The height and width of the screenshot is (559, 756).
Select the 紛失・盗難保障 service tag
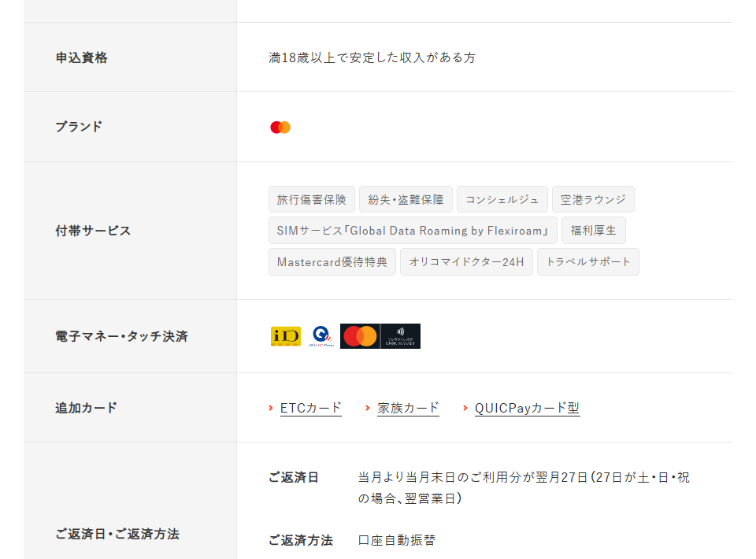pos(406,199)
